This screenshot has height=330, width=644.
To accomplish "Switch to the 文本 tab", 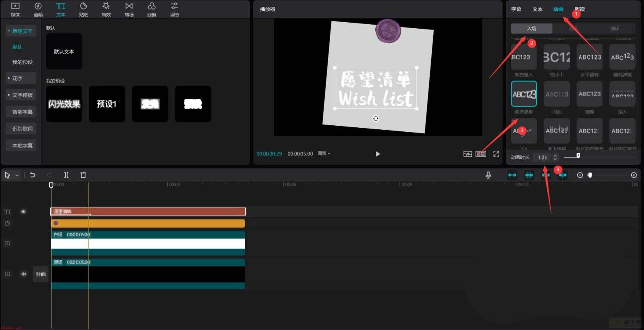I will [x=537, y=9].
